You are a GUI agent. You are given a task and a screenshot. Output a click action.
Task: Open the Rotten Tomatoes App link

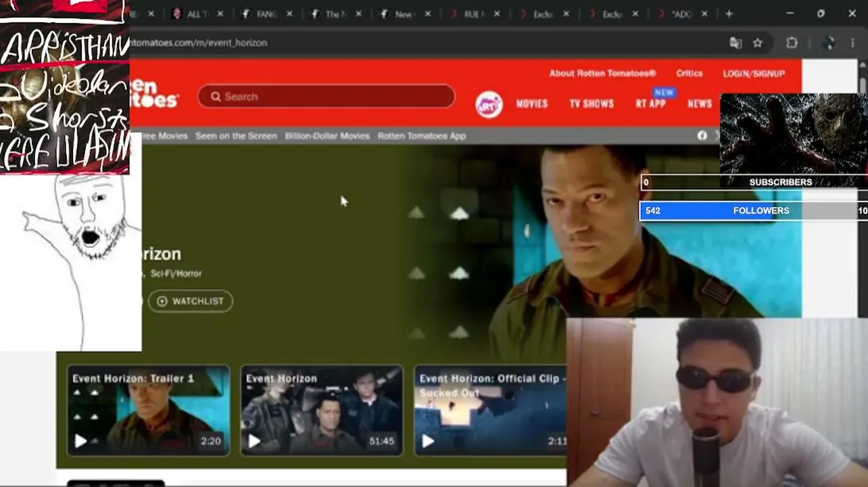[422, 136]
